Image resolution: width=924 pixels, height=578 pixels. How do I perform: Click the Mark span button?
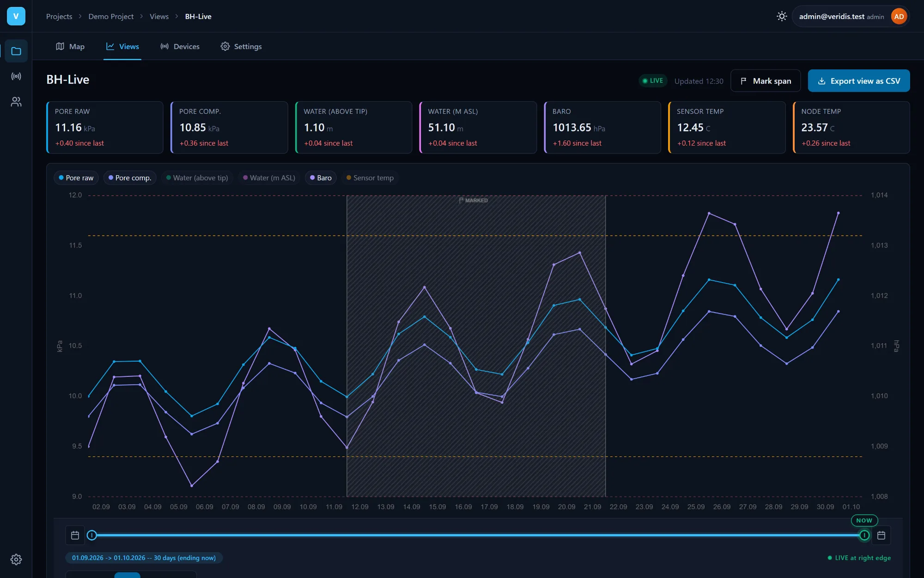(766, 81)
